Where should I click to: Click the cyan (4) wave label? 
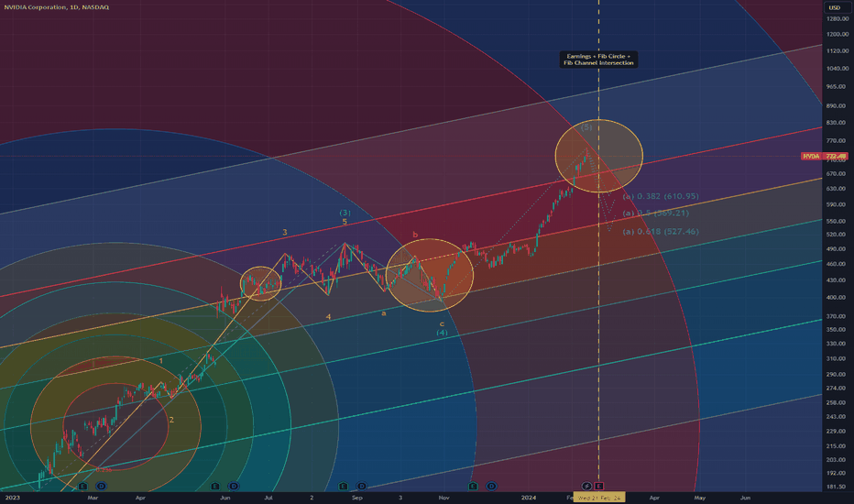pyautogui.click(x=442, y=333)
